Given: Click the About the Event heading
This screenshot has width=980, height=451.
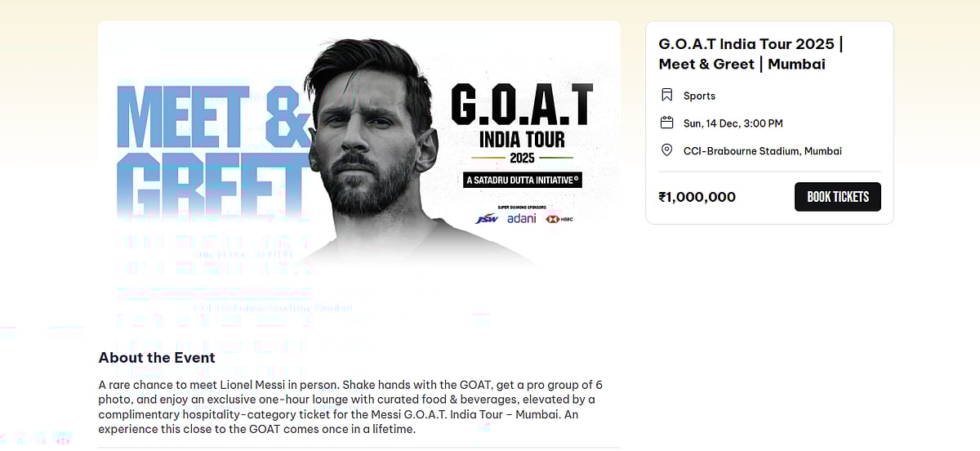Looking at the screenshot, I should 157,358.
